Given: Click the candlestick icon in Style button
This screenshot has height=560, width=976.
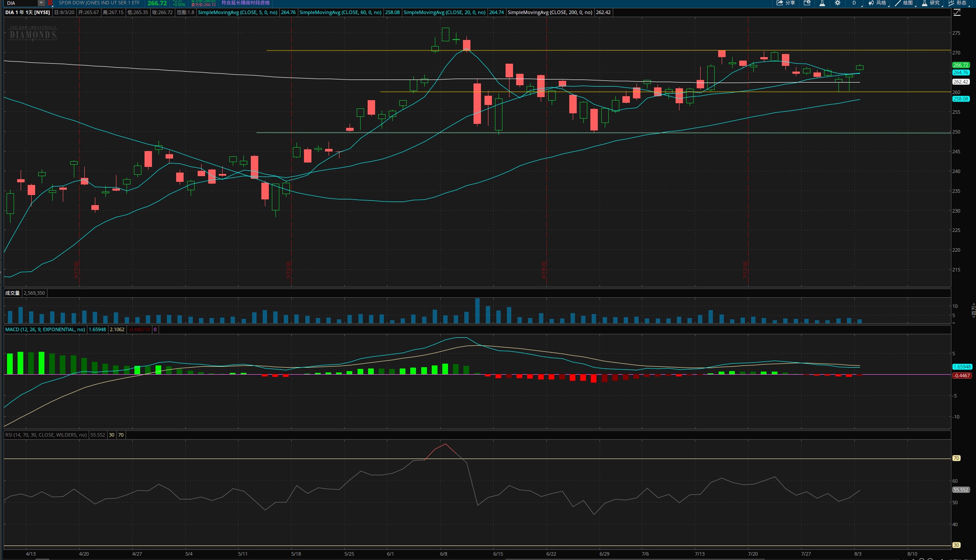Looking at the screenshot, I should 871,3.
